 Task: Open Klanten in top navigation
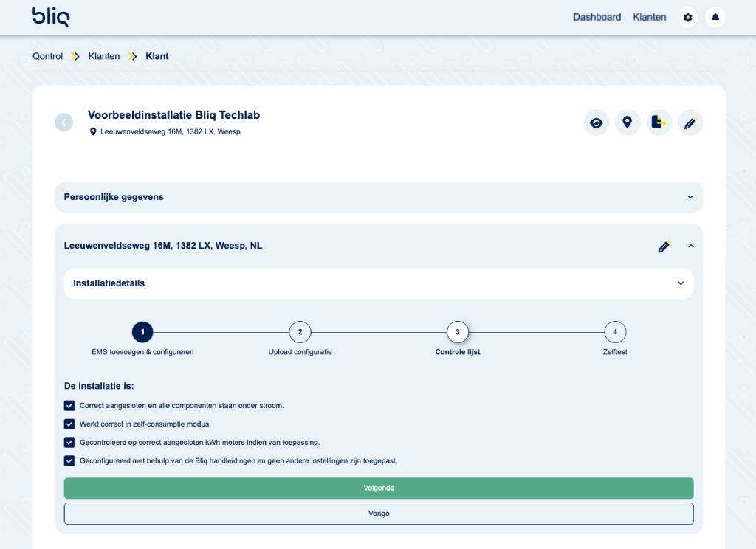[649, 17]
